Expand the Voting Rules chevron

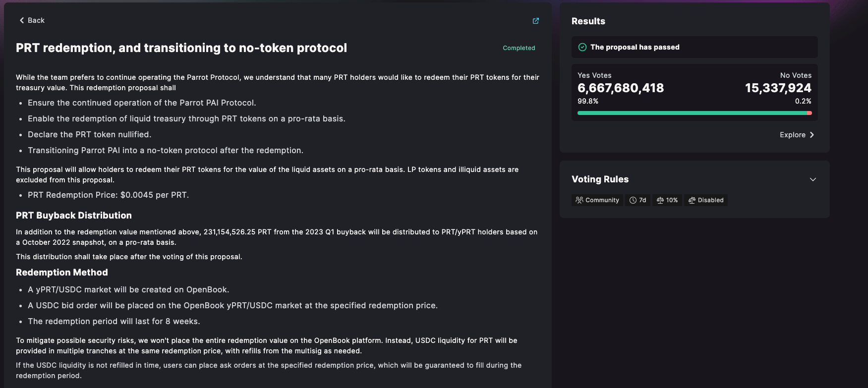click(x=813, y=179)
